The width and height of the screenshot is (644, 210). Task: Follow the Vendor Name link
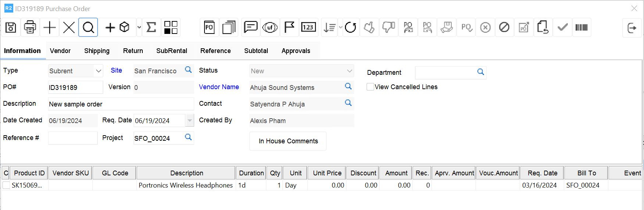pyautogui.click(x=219, y=87)
